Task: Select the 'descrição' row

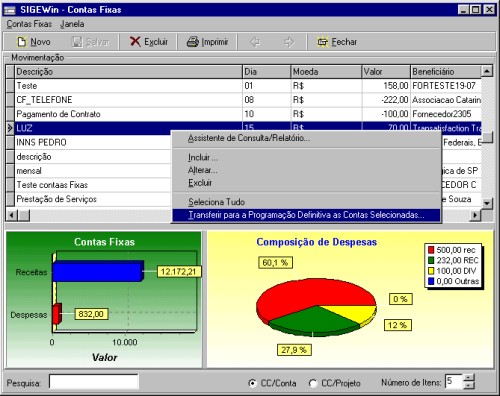Action: click(93, 157)
